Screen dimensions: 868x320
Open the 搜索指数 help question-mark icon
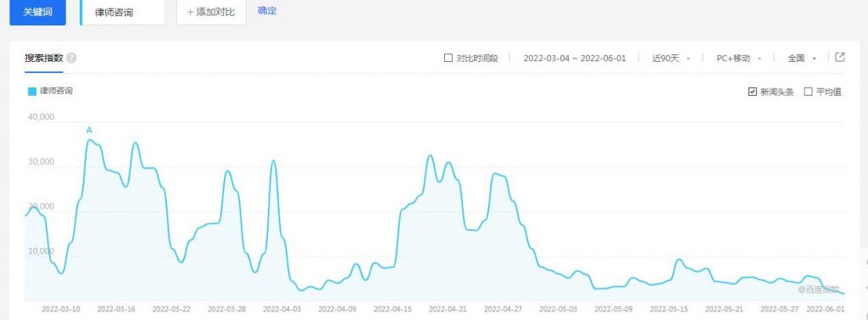(71, 59)
